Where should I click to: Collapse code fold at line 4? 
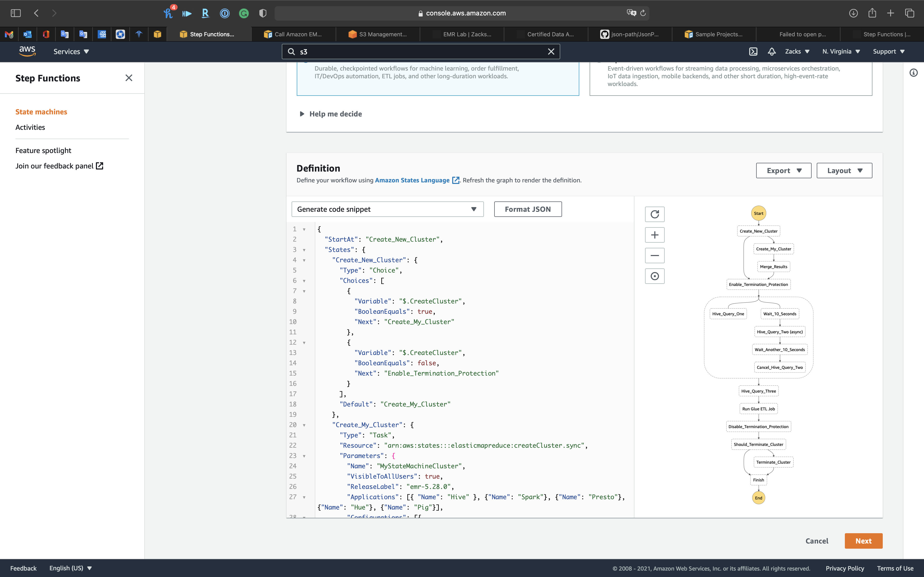(x=304, y=260)
